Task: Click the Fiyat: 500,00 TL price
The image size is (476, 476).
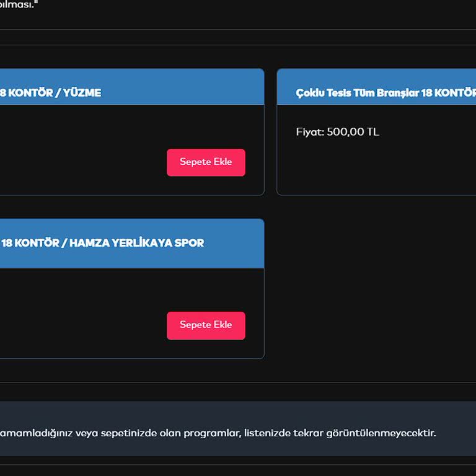Action: [337, 132]
